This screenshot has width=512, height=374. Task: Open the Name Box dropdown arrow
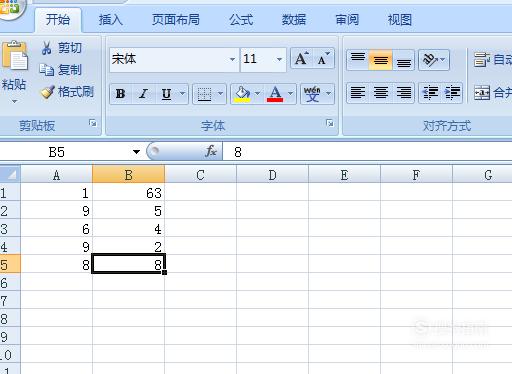coord(136,152)
